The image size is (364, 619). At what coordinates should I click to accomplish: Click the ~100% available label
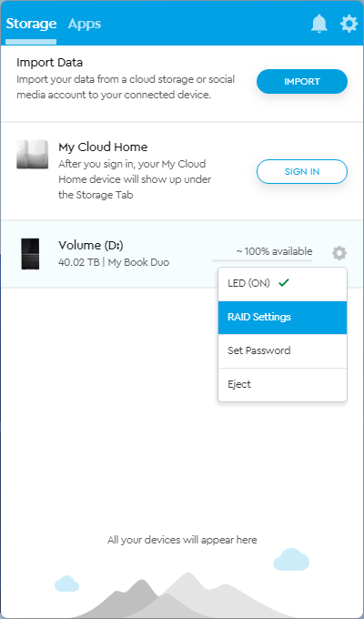[x=275, y=251]
